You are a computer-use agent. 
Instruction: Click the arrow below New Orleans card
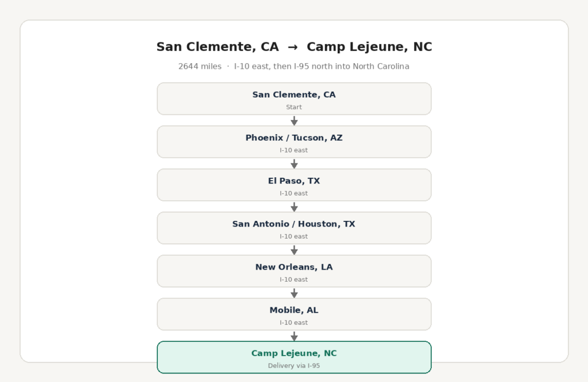[294, 293]
